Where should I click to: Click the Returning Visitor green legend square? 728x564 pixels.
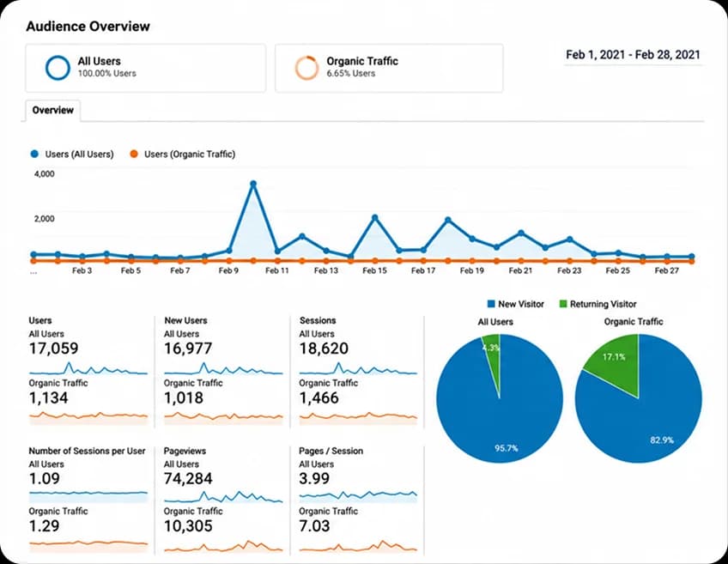563,304
